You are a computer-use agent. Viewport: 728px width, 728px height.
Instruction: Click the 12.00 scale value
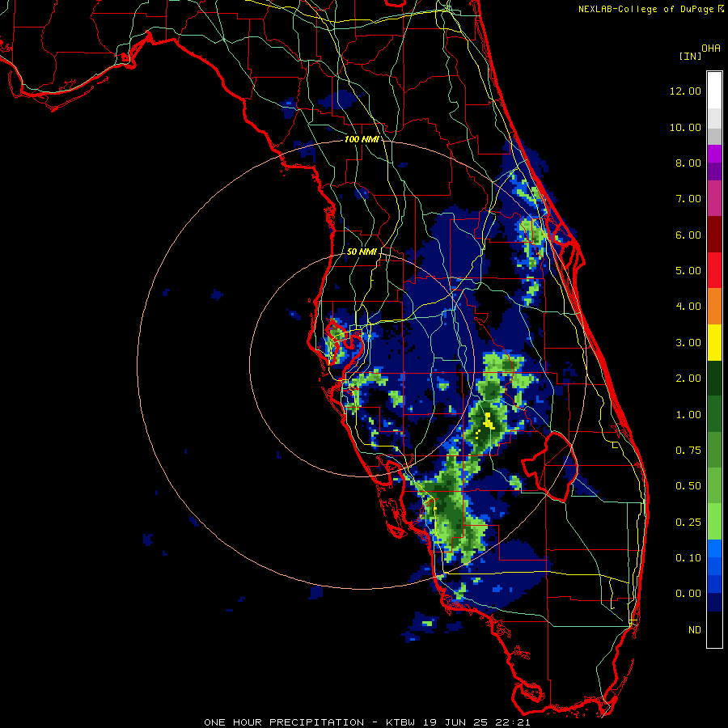tap(685, 91)
